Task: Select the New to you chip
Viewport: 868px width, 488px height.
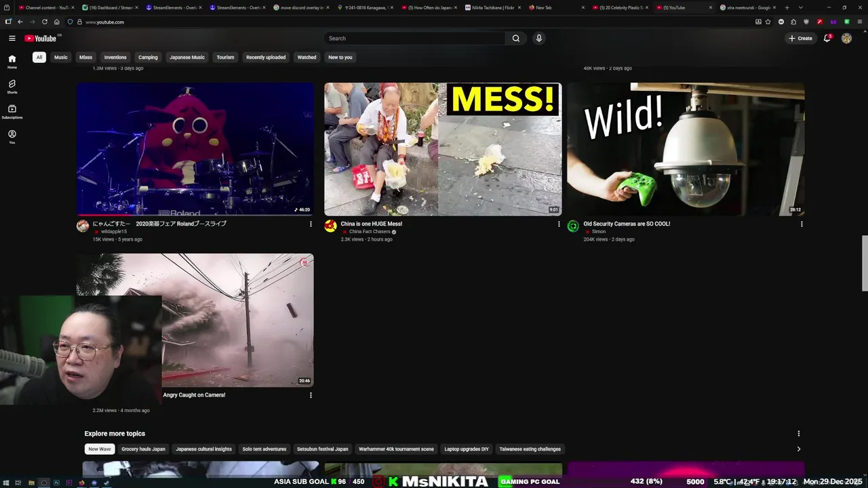Action: point(340,58)
